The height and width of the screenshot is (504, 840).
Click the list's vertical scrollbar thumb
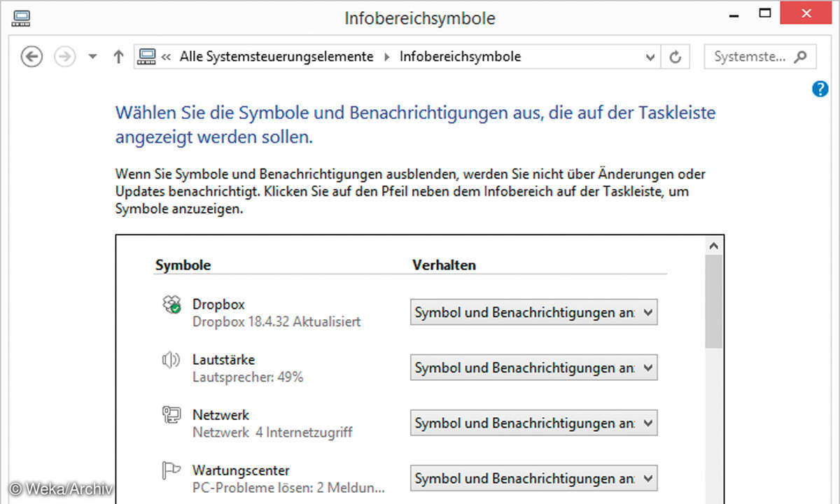coord(713,302)
